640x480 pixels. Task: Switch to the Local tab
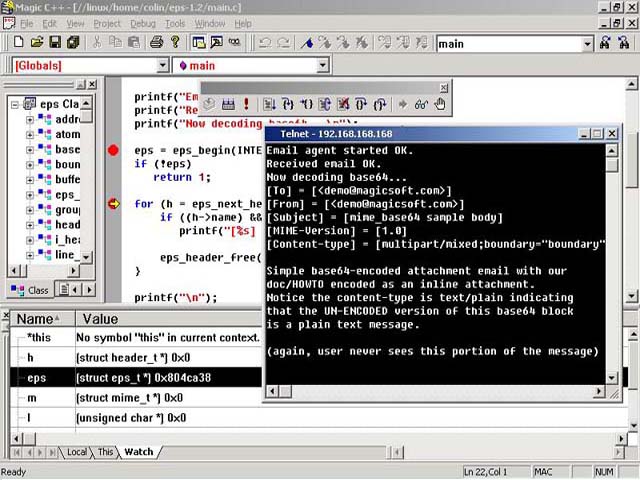click(76, 452)
